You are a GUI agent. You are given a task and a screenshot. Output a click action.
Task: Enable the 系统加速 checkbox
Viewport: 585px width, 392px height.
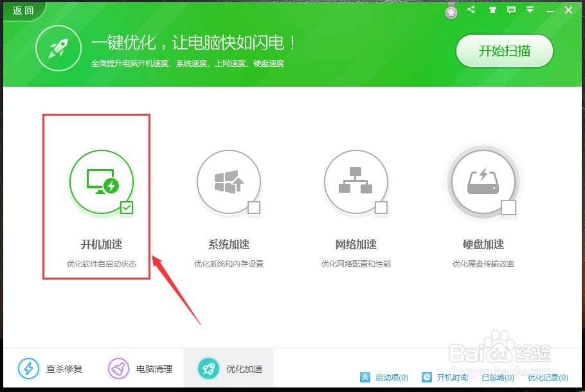(x=254, y=208)
